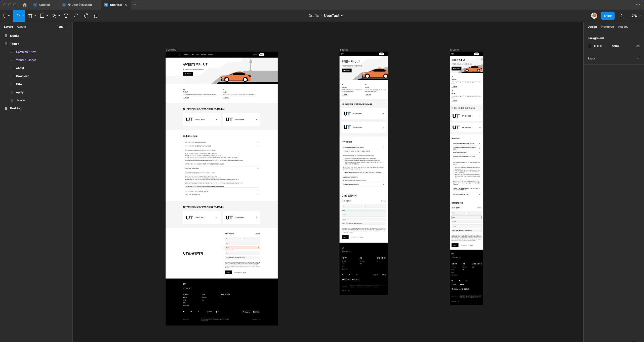The width and height of the screenshot is (644, 342).
Task: Select the Frame tool
Action: [30, 16]
